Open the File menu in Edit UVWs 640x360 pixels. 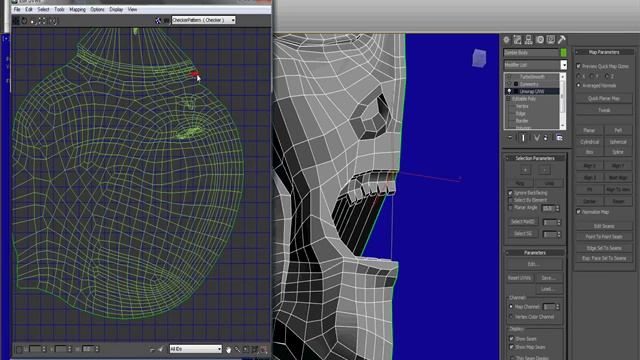coord(17,9)
